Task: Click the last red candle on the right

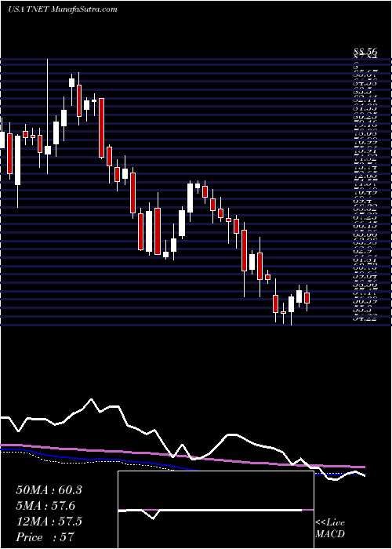Action: tap(307, 298)
